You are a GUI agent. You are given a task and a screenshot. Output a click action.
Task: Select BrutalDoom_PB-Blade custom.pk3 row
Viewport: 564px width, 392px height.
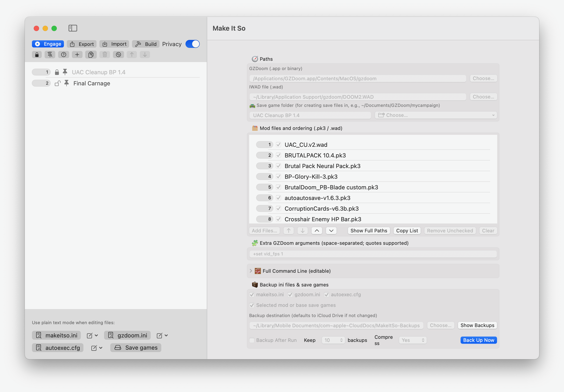[373, 187]
